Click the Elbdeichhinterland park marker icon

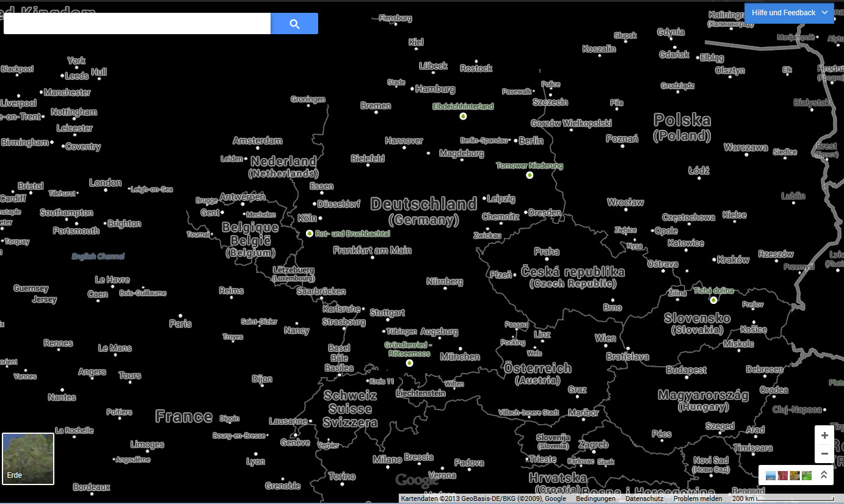(x=463, y=116)
